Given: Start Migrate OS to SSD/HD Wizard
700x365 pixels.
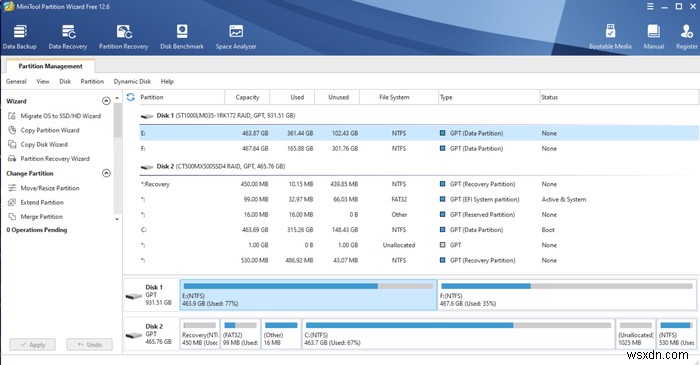Looking at the screenshot, I should 54,116.
